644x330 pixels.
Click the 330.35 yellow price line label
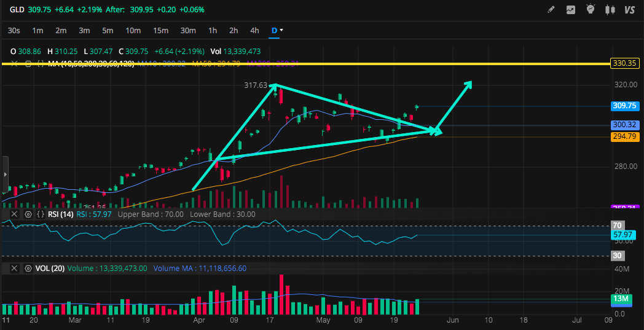625,63
